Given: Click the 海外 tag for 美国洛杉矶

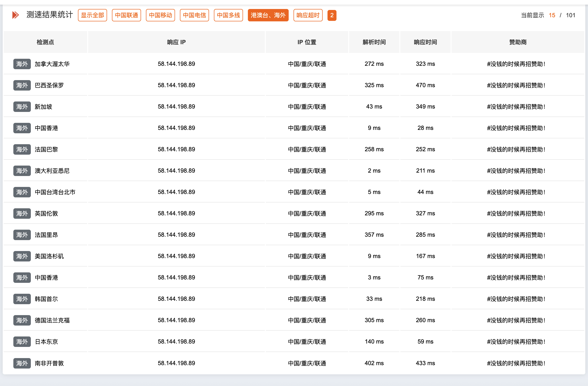Looking at the screenshot, I should 22,256.
